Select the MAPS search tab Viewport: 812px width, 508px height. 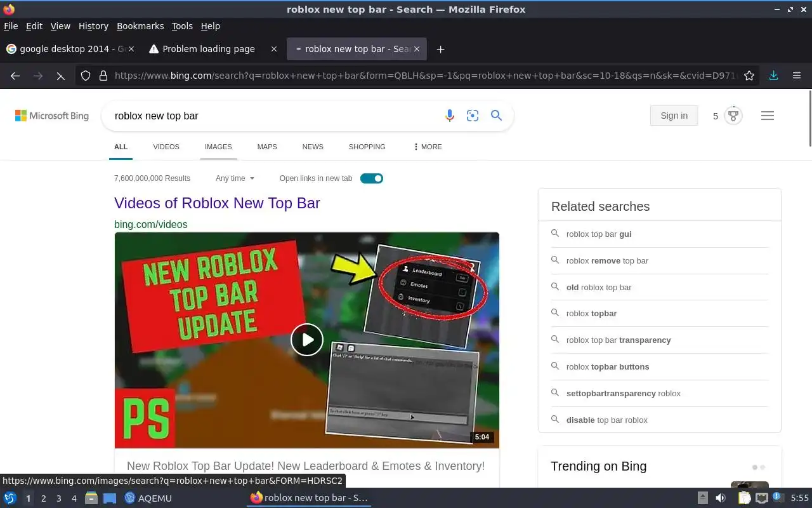coord(267,147)
